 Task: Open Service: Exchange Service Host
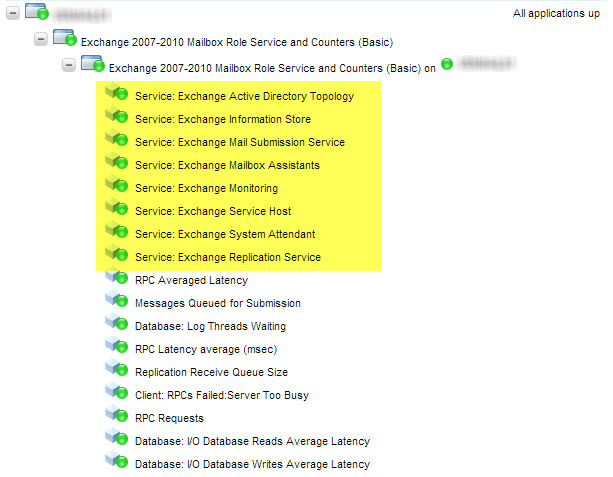pos(213,211)
